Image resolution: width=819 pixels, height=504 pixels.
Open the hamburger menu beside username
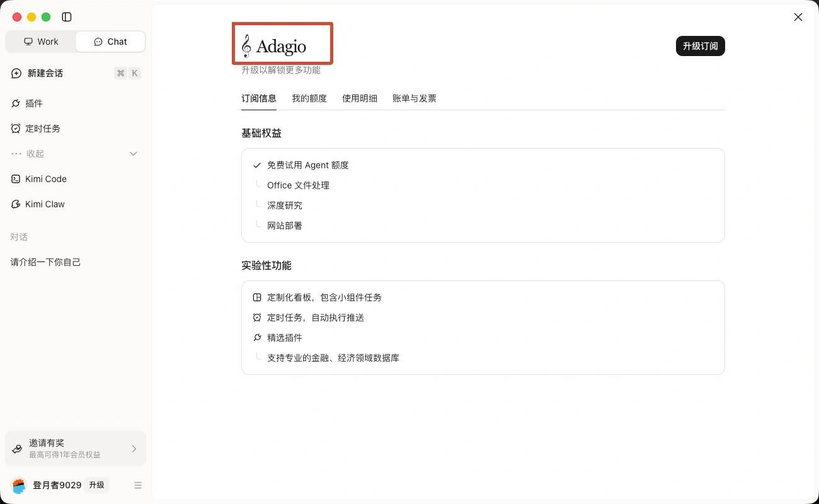point(138,485)
